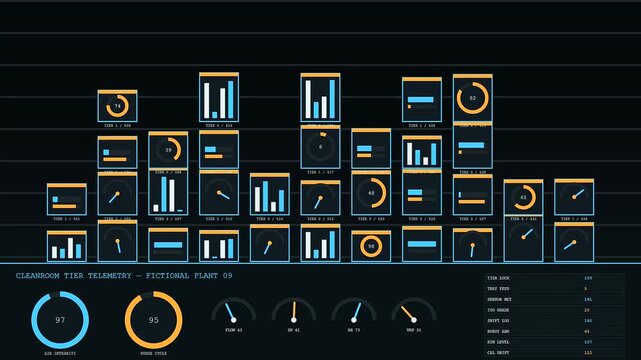Select the ring tile reading 6
Screen dimensions: 641x360
(320, 147)
